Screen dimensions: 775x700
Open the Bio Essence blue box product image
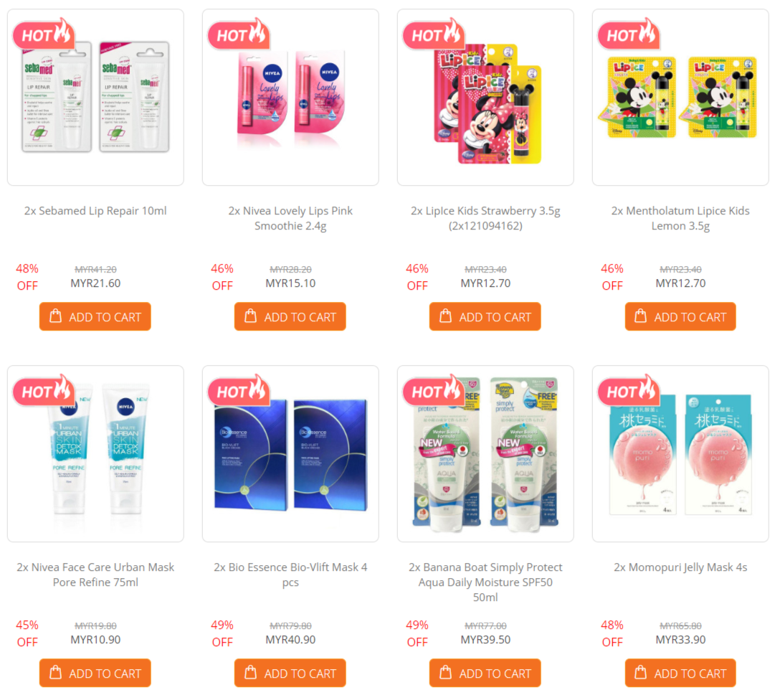click(x=290, y=454)
